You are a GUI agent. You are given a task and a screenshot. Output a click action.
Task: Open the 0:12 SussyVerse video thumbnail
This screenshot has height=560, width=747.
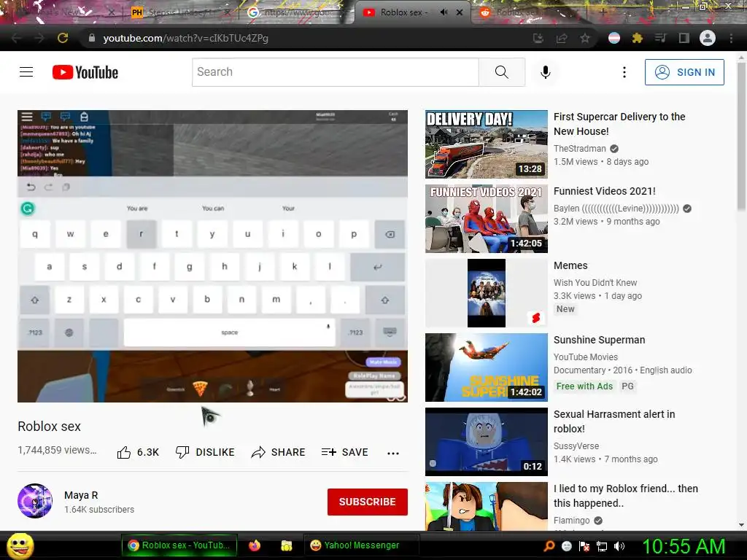(487, 441)
